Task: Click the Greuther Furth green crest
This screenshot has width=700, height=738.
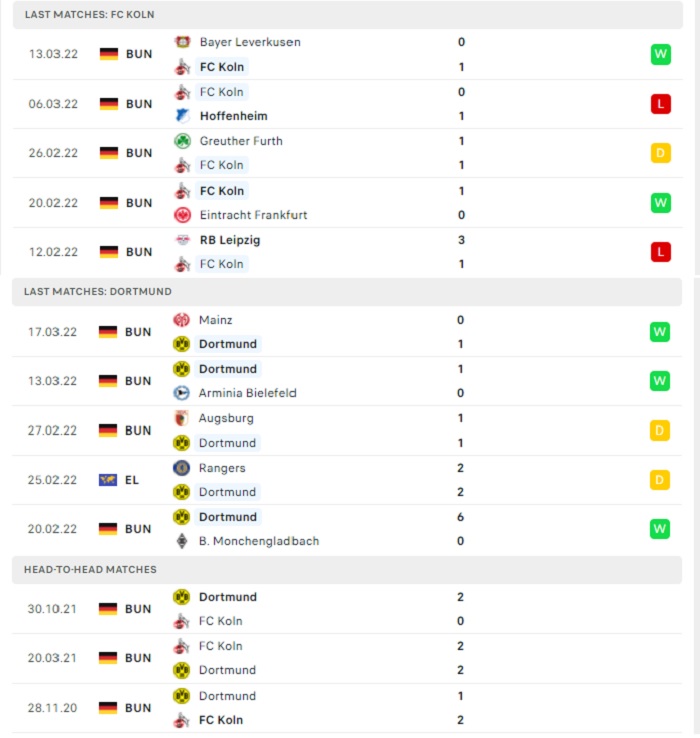Action: [183, 141]
